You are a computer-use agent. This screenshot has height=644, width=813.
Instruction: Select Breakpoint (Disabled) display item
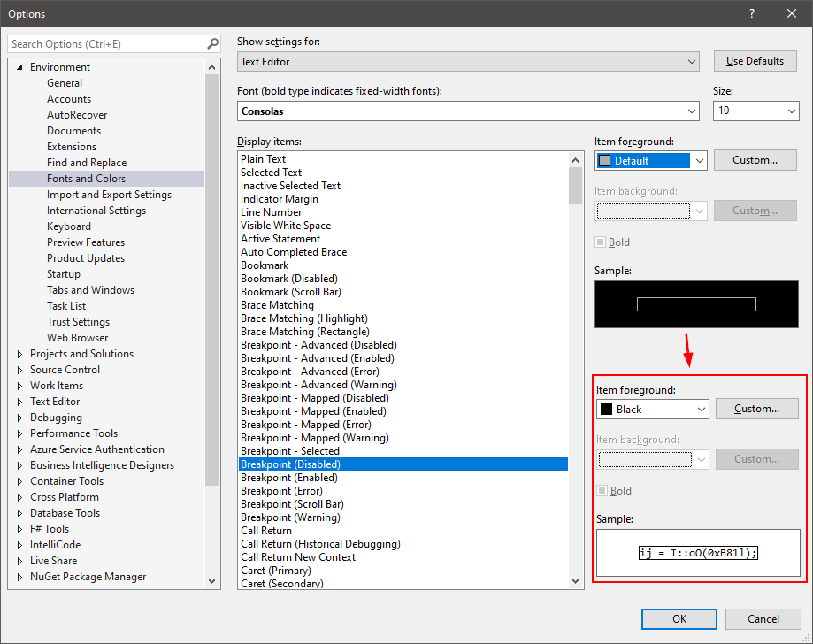coord(403,464)
